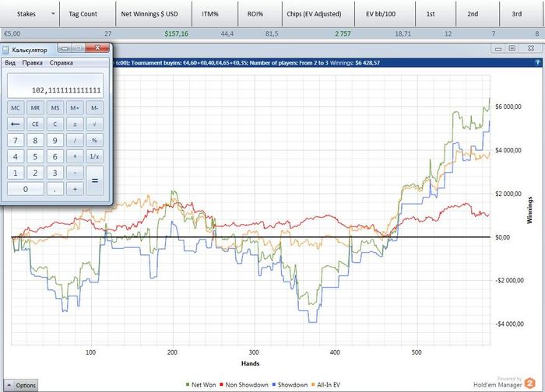The image size is (545, 392).
Task: Open the Stakes column dropdown arrow
Action: [53, 14]
